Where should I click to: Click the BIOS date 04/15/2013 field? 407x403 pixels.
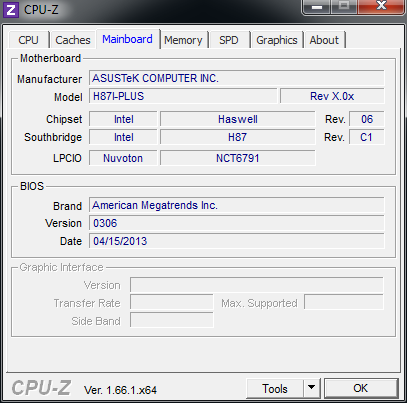237,241
